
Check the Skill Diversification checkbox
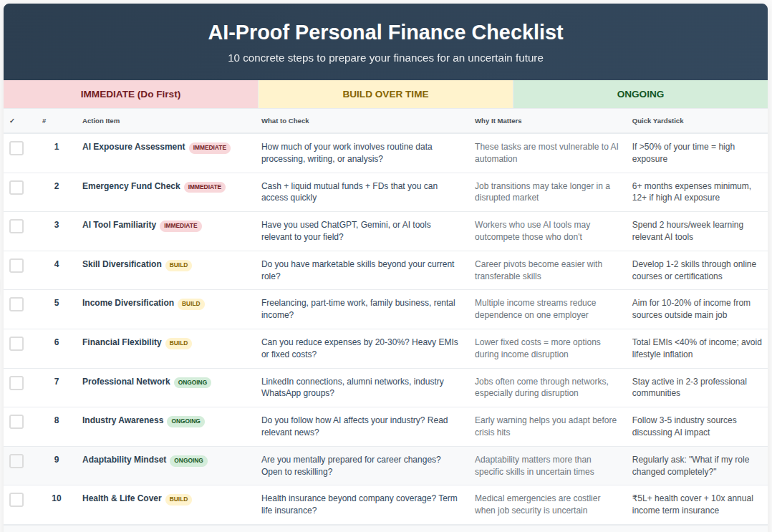(16, 266)
